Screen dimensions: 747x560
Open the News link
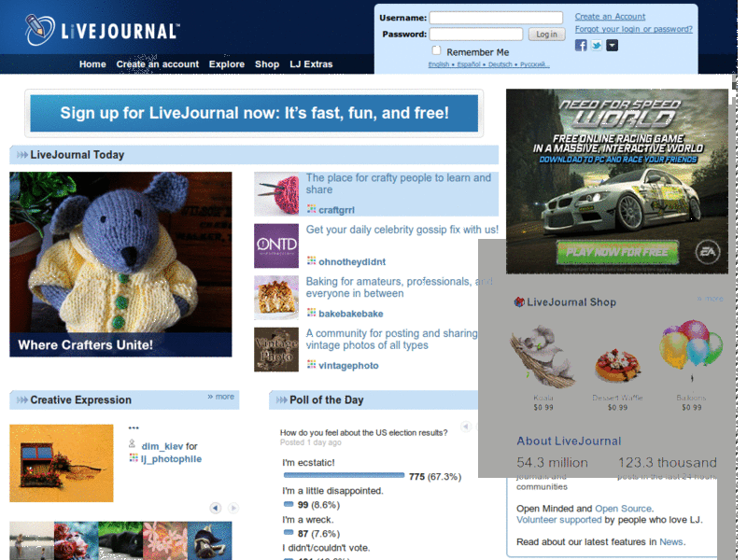[671, 542]
